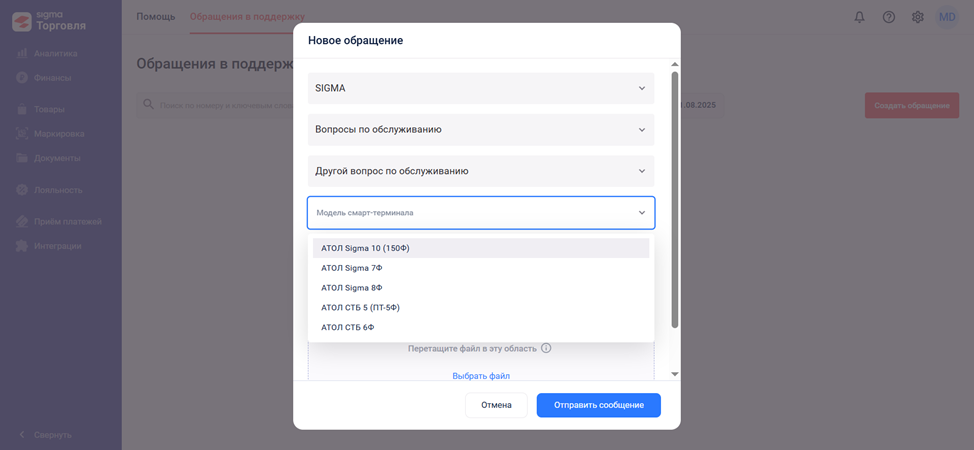Open the Finance sidebar section
Image resolution: width=974 pixels, height=450 pixels.
coord(52,77)
